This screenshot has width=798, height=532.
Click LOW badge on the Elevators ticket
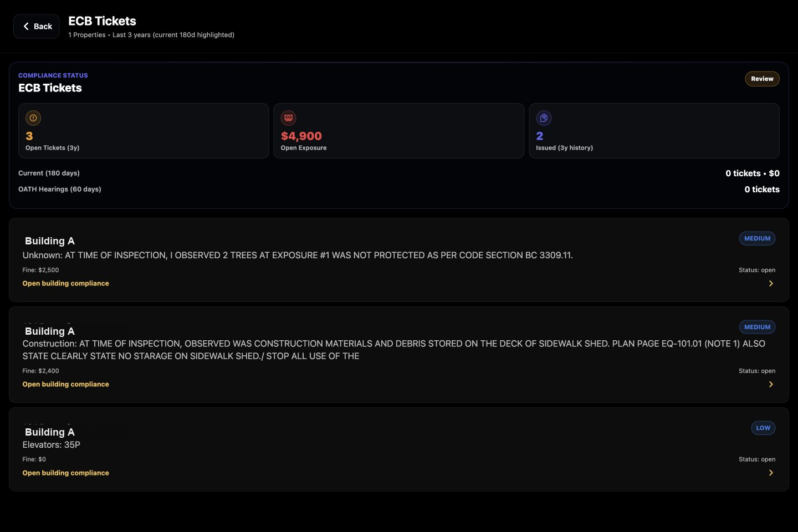coord(763,428)
